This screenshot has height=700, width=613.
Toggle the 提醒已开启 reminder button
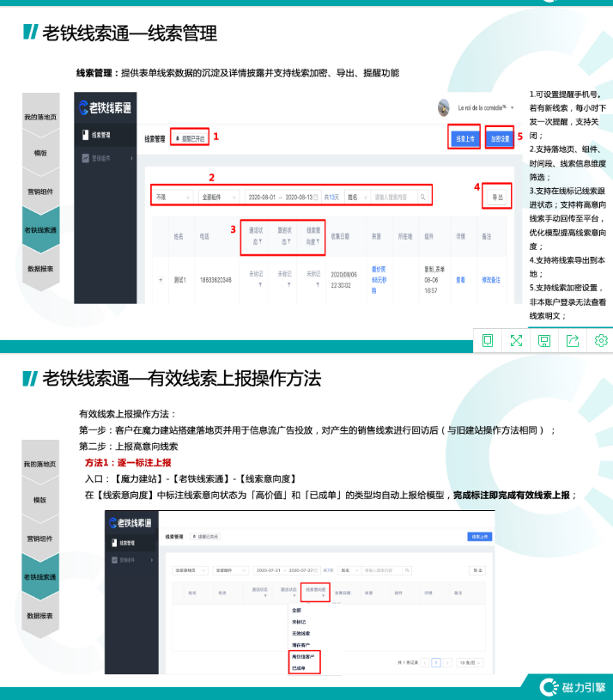tap(190, 139)
